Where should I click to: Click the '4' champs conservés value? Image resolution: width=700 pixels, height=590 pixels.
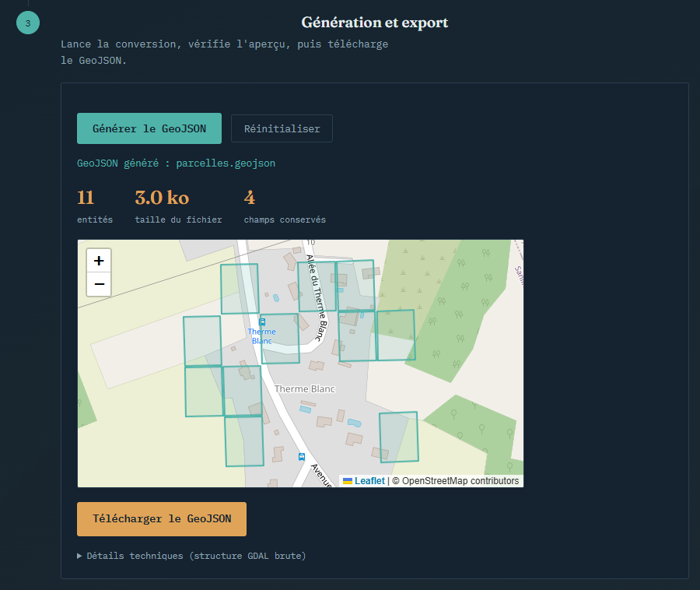click(250, 198)
